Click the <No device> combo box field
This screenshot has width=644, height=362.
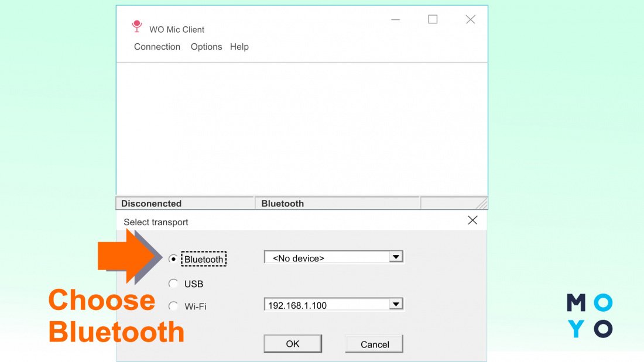click(327, 257)
